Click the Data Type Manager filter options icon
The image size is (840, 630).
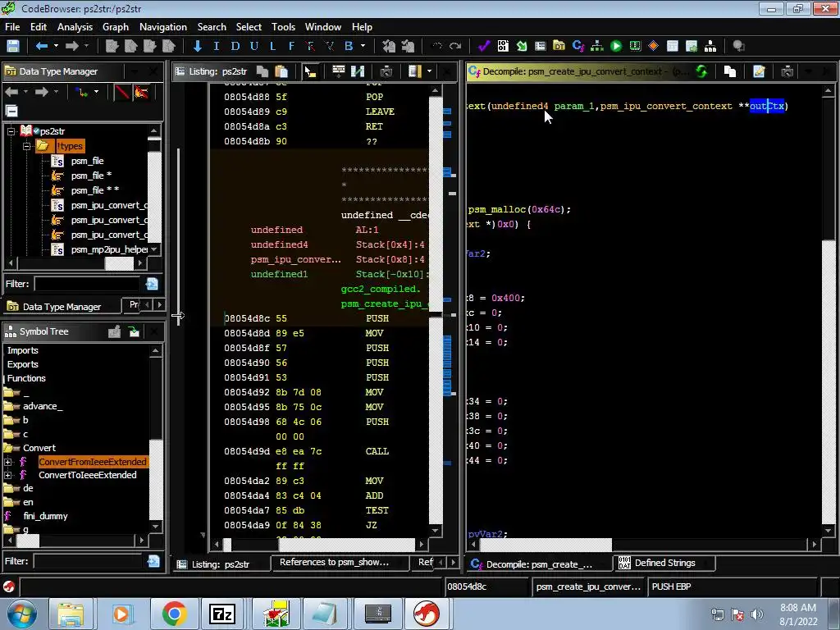pyautogui.click(x=152, y=284)
